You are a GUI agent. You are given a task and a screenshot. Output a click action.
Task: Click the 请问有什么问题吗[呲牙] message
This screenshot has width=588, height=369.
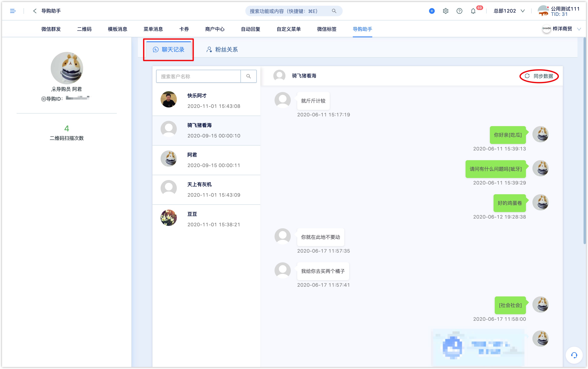coord(496,169)
